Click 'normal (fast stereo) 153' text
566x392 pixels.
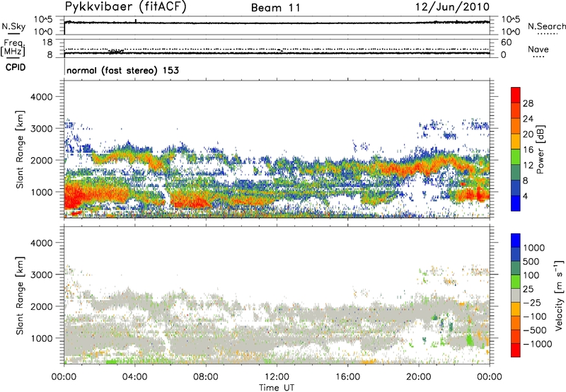point(122,71)
